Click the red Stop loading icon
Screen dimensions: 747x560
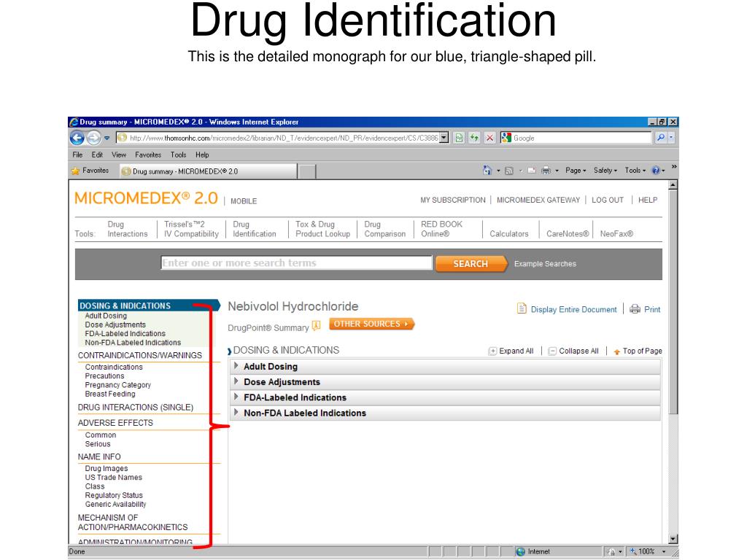pos(489,138)
